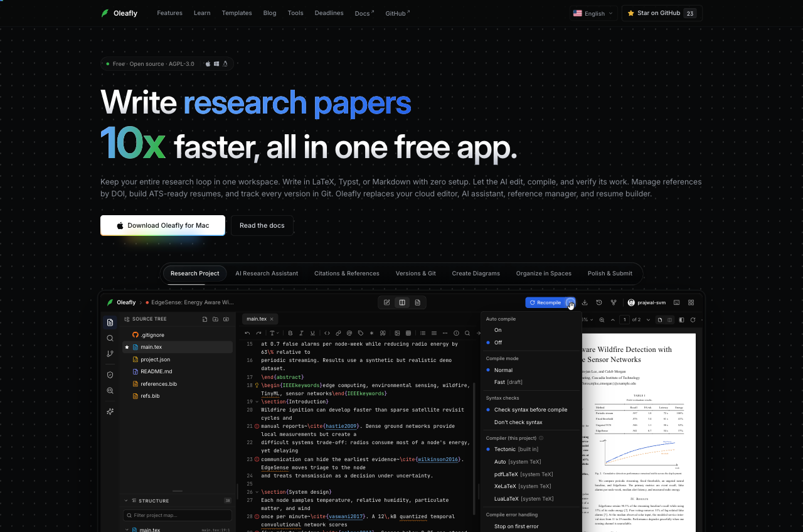Toggle italic formatting in editor toolbar
The image size is (803, 532).
coord(301,333)
